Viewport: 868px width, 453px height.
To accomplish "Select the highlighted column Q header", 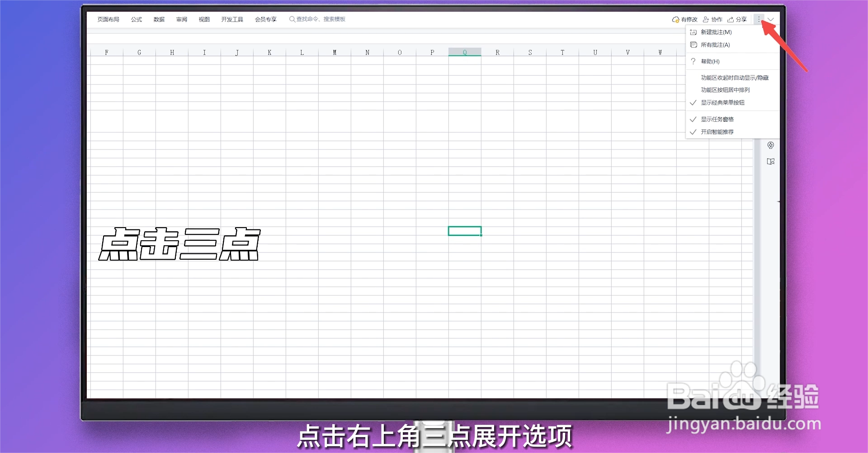I will tap(465, 52).
